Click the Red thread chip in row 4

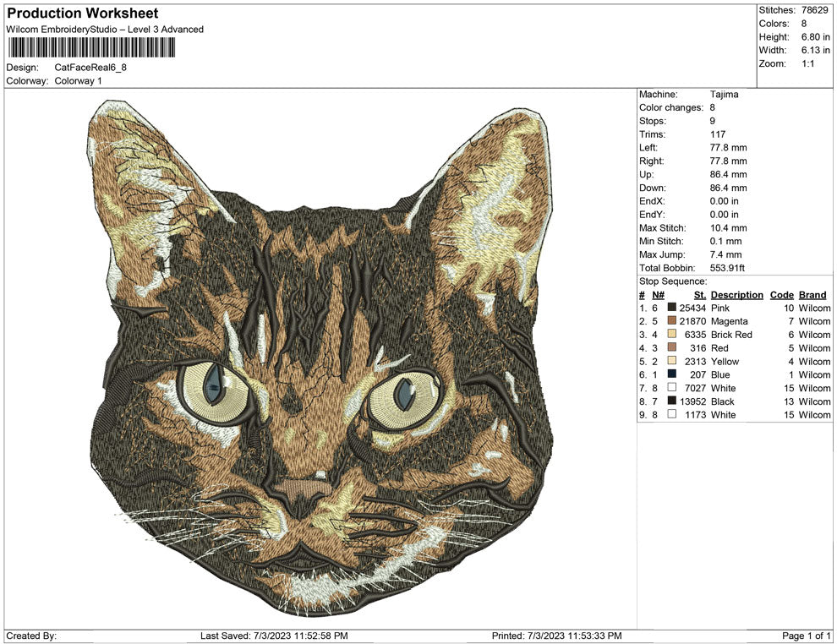point(671,347)
